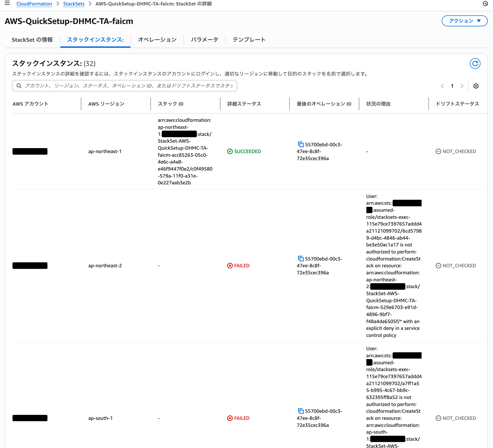Screen dimensions: 493x448
Task: Click the hexagon icon at top right
Action: (x=485, y=4)
